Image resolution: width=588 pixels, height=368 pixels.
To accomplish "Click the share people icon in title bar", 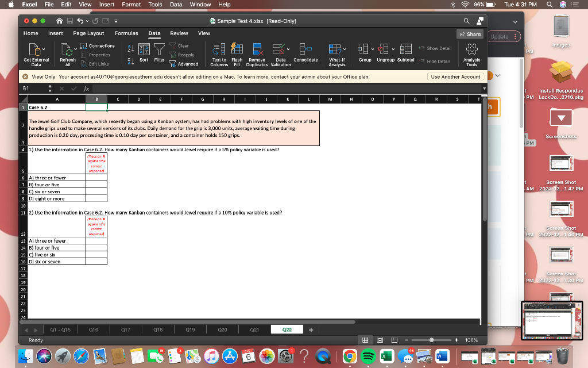I will [480, 21].
